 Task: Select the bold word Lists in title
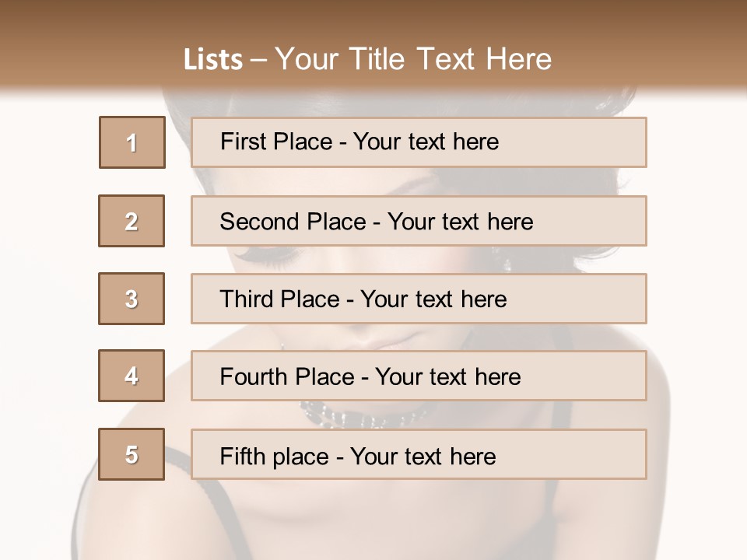coord(213,59)
